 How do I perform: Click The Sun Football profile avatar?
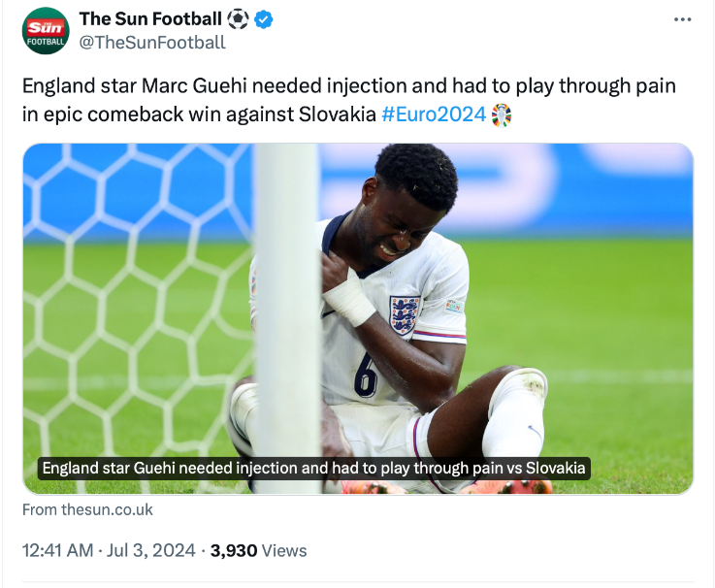point(46,30)
